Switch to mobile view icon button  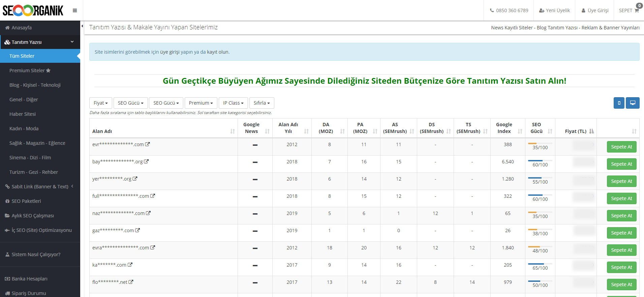pyautogui.click(x=619, y=103)
